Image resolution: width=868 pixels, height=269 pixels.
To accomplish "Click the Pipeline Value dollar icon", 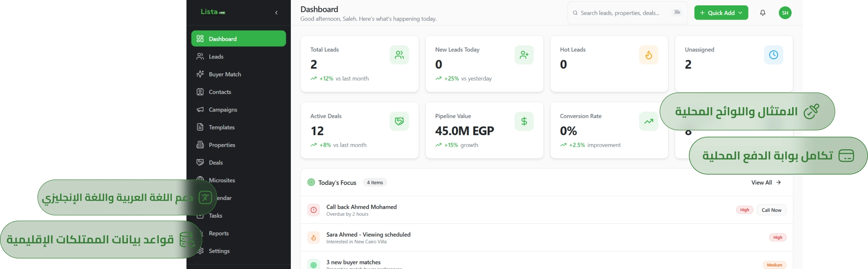I will [524, 121].
